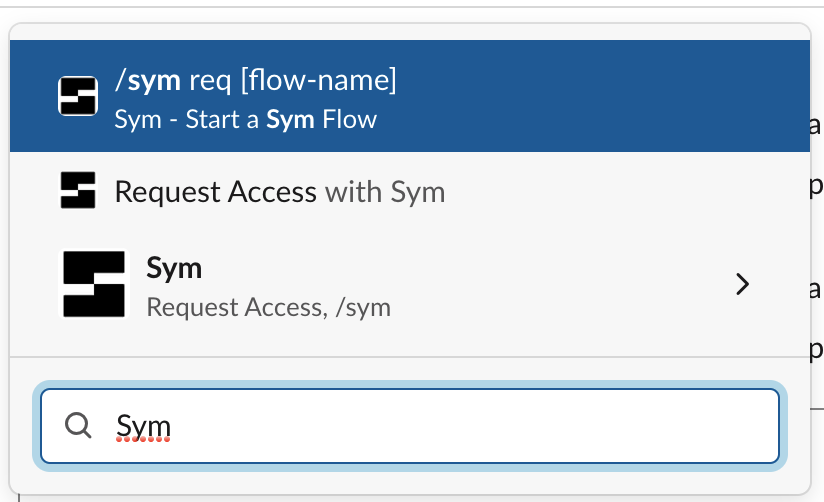Click the "Sym - Start a Sym Flow" description

click(245, 120)
